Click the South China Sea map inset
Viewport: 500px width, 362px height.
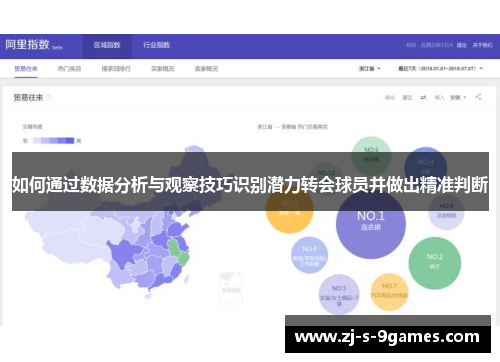[231, 288]
